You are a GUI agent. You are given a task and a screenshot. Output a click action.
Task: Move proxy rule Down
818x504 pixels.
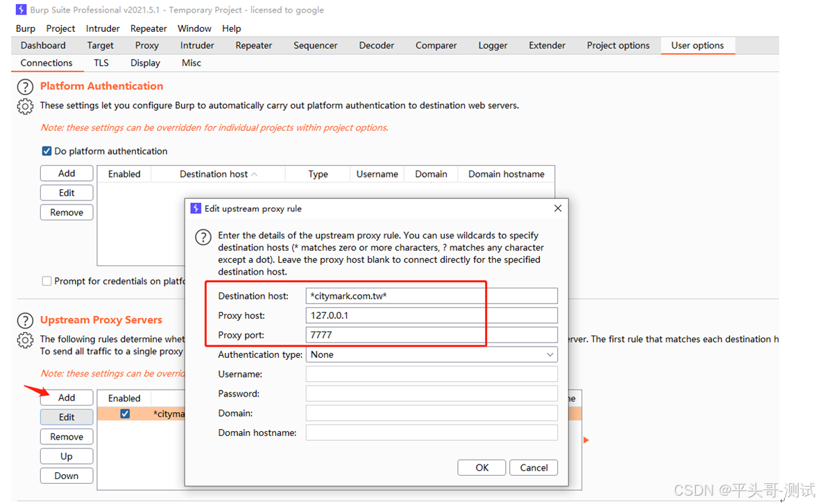[x=67, y=476]
